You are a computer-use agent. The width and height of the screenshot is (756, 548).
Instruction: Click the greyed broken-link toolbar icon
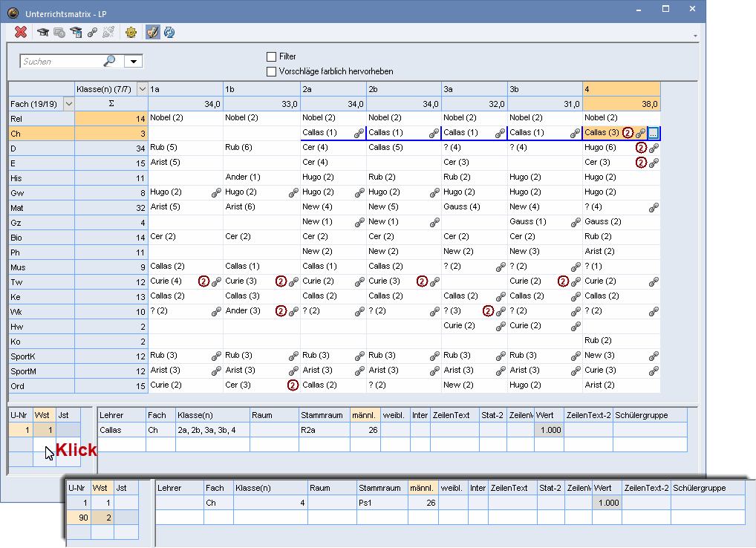click(108, 32)
